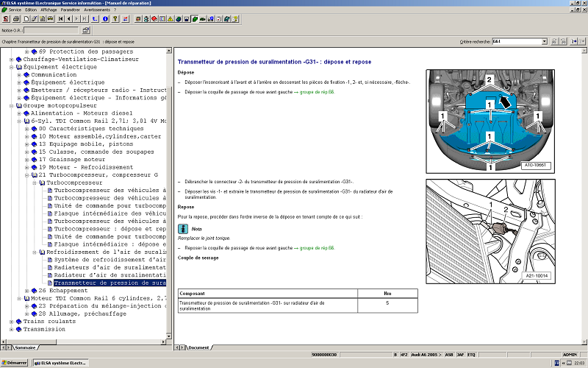The image size is (588, 368).
Task: Open the Paramétrer menu
Action: (x=70, y=10)
